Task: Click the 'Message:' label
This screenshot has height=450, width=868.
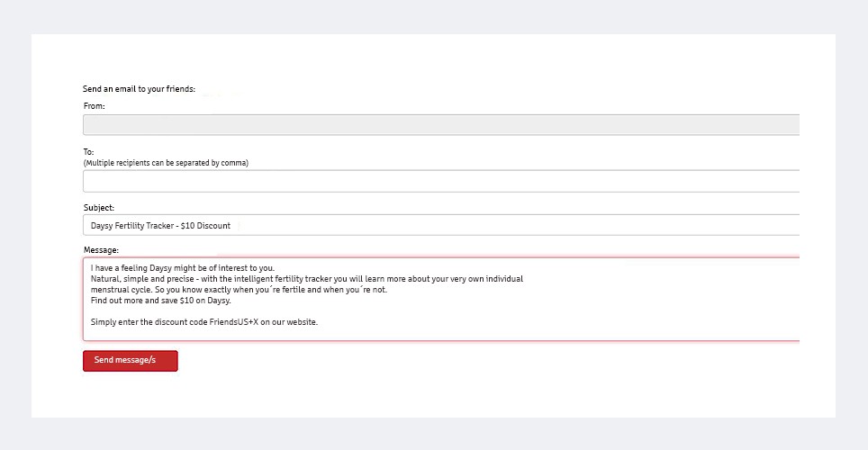Action: click(x=101, y=250)
